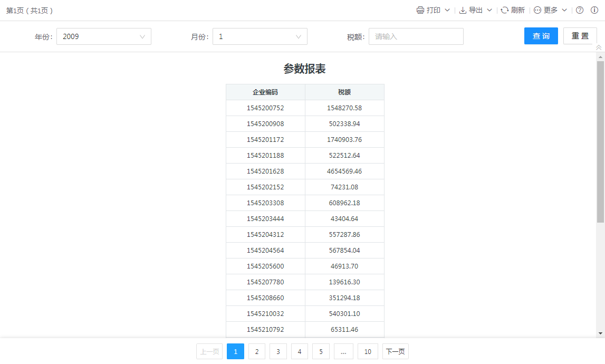605x364 pixels.
Task: Click the 下一页 next page button
Action: pos(396,351)
